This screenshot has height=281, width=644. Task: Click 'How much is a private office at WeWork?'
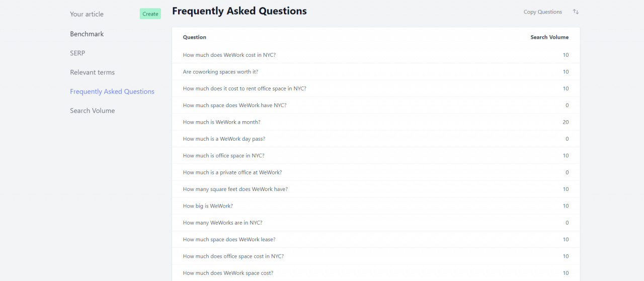[x=232, y=172]
